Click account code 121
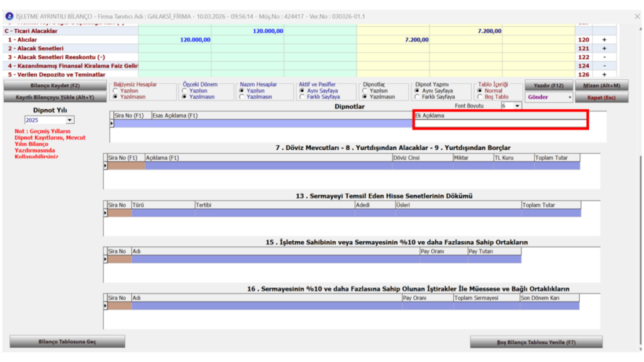The width and height of the screenshot is (644, 362). tap(584, 48)
